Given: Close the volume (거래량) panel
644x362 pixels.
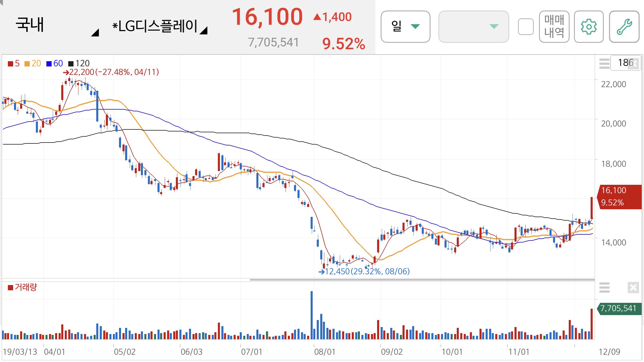Looking at the screenshot, I should (633, 288).
